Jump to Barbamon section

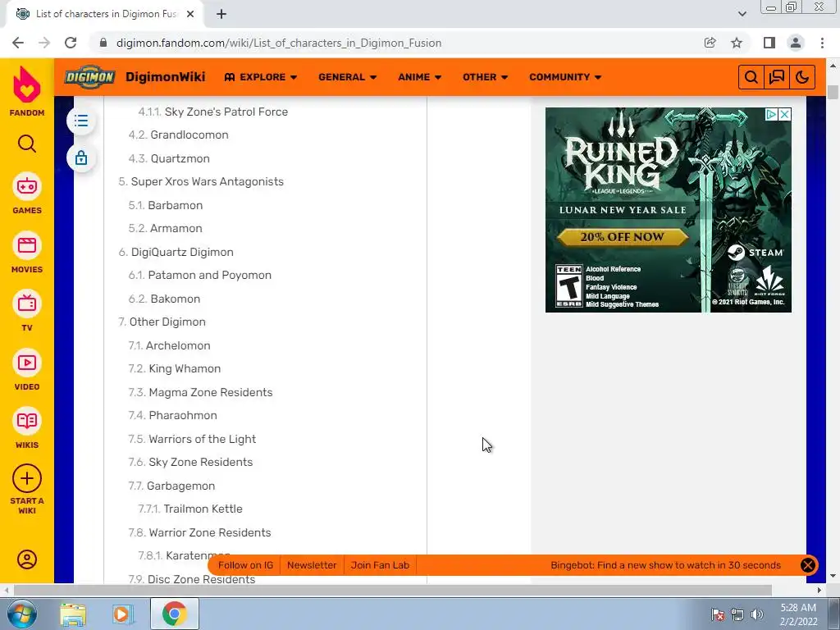[x=176, y=205]
